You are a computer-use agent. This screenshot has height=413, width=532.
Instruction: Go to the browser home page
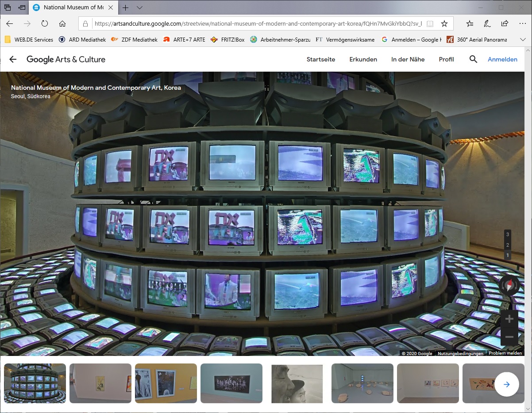(62, 23)
